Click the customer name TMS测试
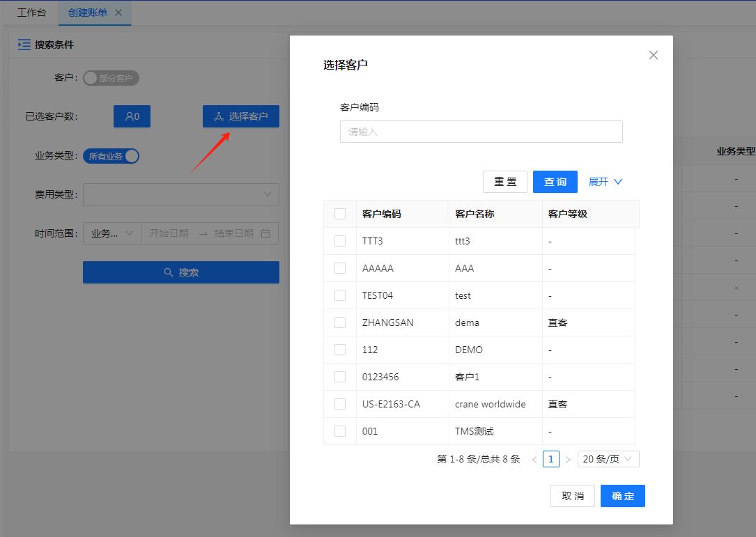Image resolution: width=756 pixels, height=537 pixels. coord(475,431)
